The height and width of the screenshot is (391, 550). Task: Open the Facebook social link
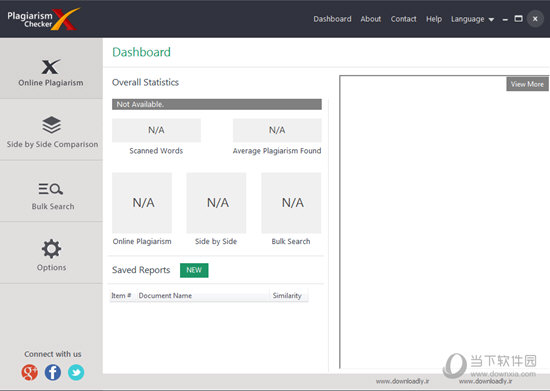click(x=53, y=372)
